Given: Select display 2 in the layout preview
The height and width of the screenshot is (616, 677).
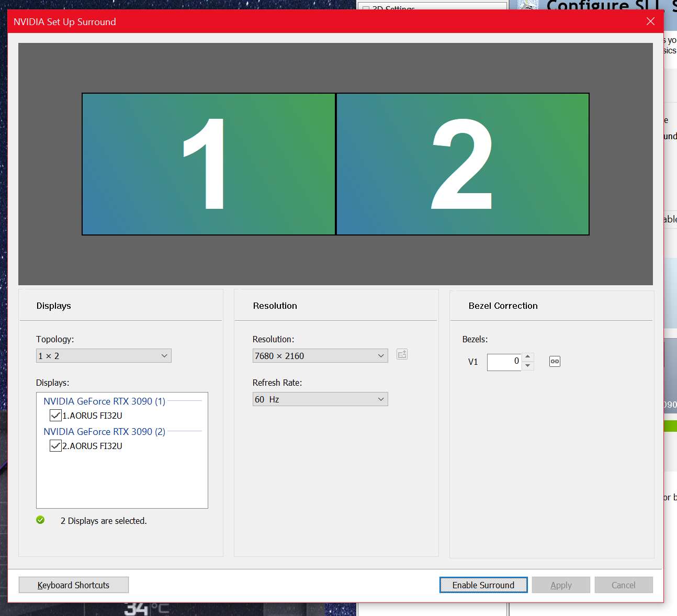Looking at the screenshot, I should click(462, 164).
